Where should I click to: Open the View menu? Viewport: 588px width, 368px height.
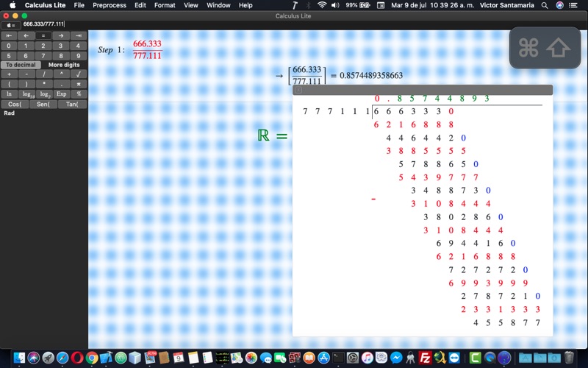point(191,5)
